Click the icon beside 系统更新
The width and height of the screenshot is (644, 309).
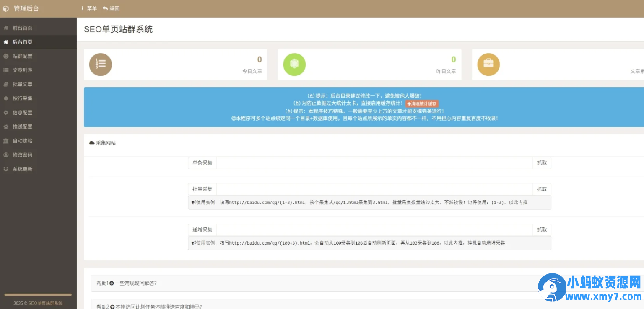tap(6, 169)
